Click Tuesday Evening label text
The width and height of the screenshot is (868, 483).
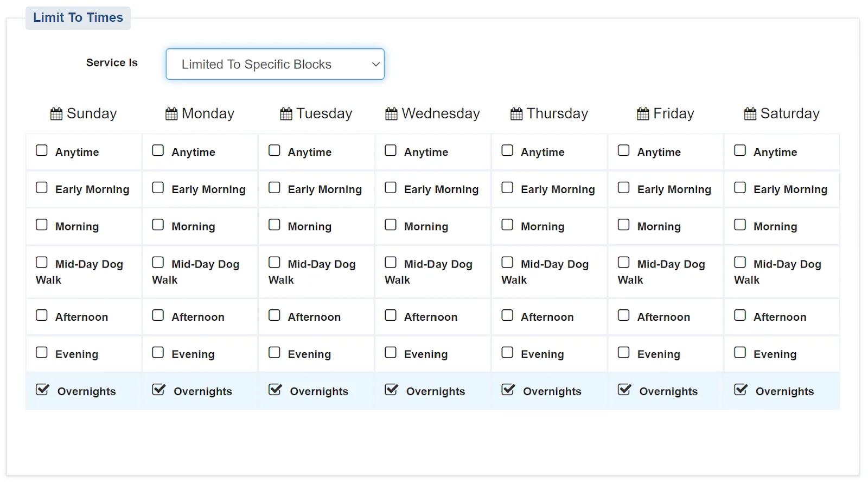click(x=309, y=354)
